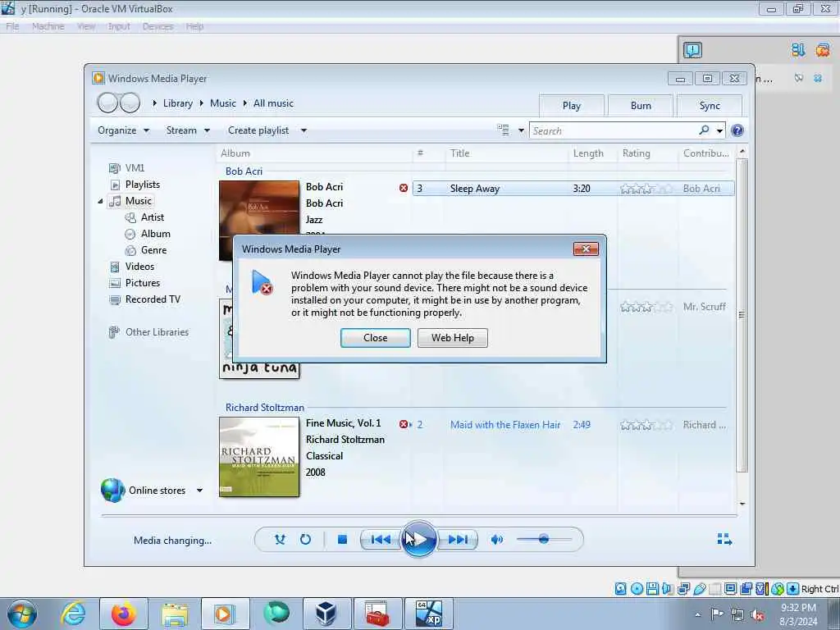Open the Stream dropdown menu
The width and height of the screenshot is (840, 630).
[x=188, y=130]
